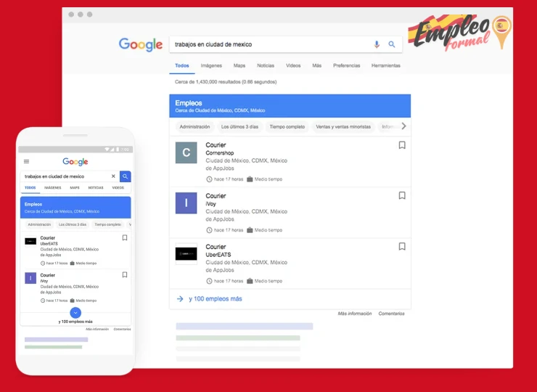Click the Empleo Formal logo
The height and width of the screenshot is (392, 537).
coord(459,33)
